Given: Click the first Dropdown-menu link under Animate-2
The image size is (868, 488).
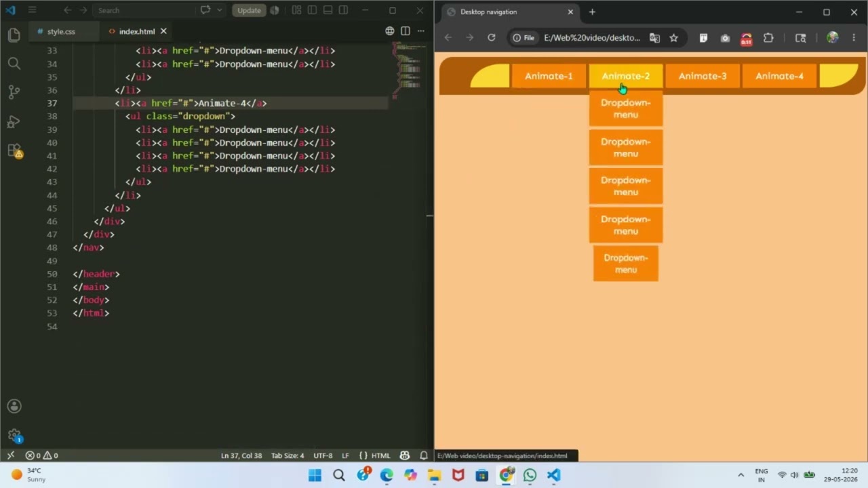Looking at the screenshot, I should (625, 108).
